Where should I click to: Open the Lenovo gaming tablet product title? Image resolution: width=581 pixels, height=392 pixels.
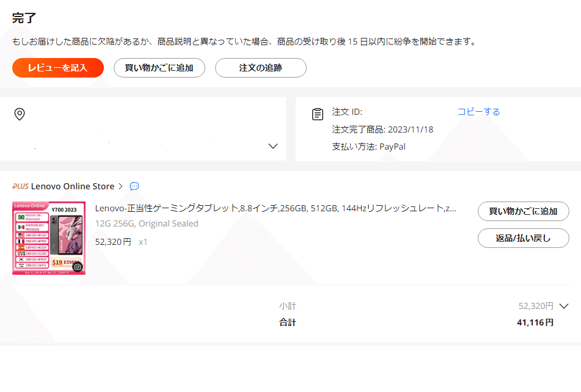click(x=276, y=208)
